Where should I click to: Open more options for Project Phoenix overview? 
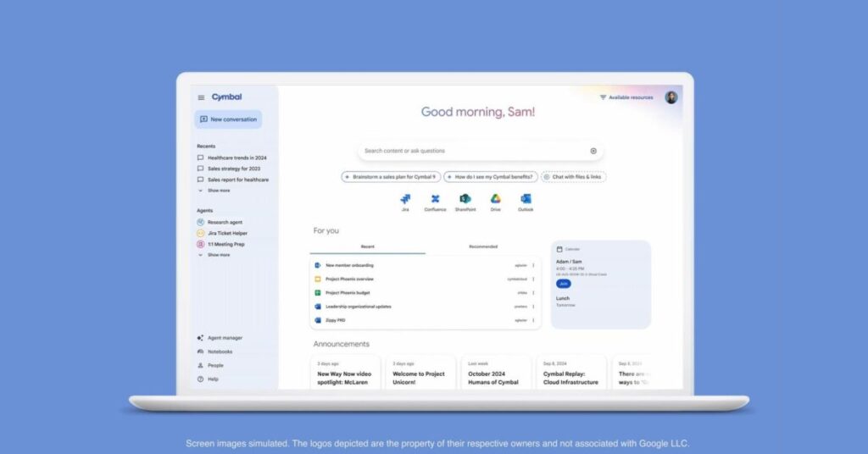(x=534, y=280)
